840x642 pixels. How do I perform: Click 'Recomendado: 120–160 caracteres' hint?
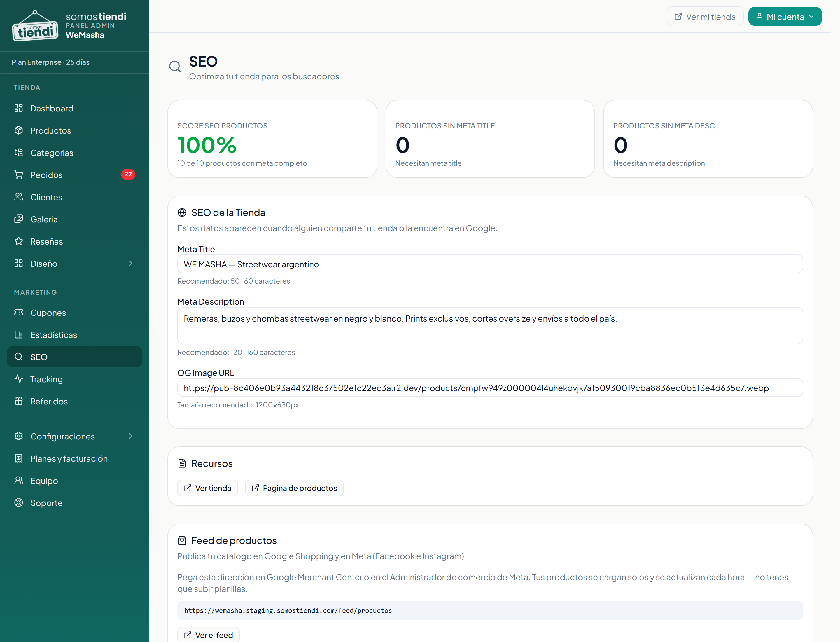click(x=236, y=352)
